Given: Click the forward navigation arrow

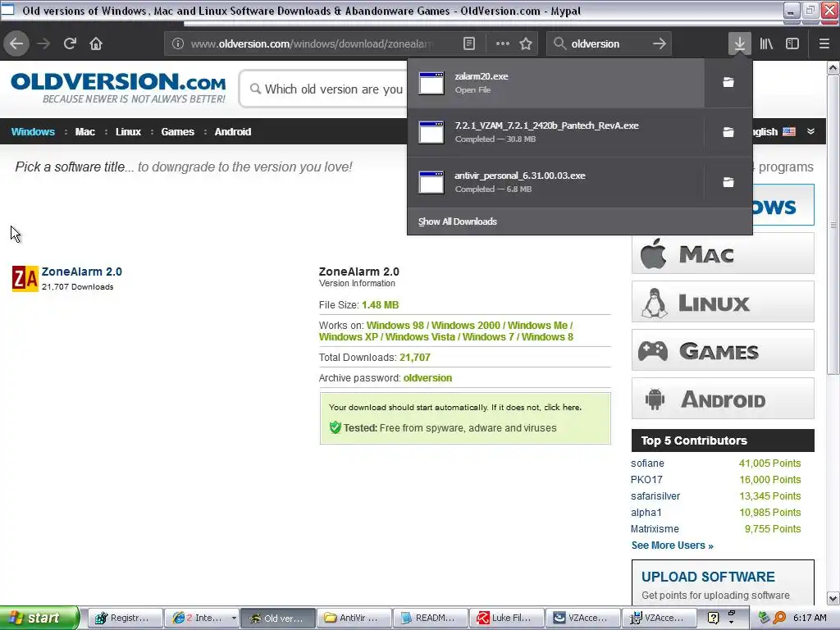Looking at the screenshot, I should tap(43, 43).
